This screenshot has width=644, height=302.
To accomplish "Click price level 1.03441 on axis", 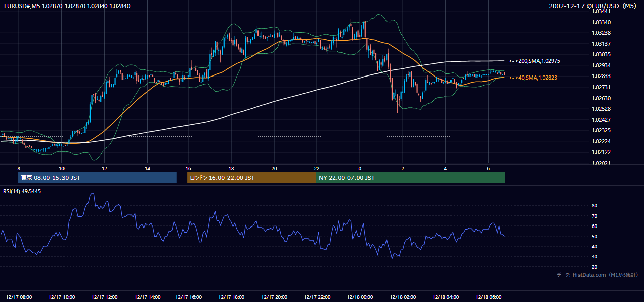I will point(601,12).
